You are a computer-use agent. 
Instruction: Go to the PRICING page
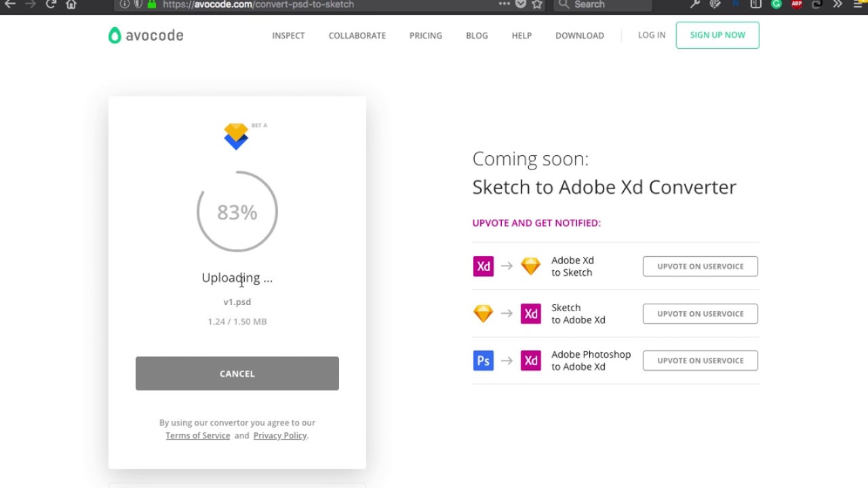pos(426,36)
